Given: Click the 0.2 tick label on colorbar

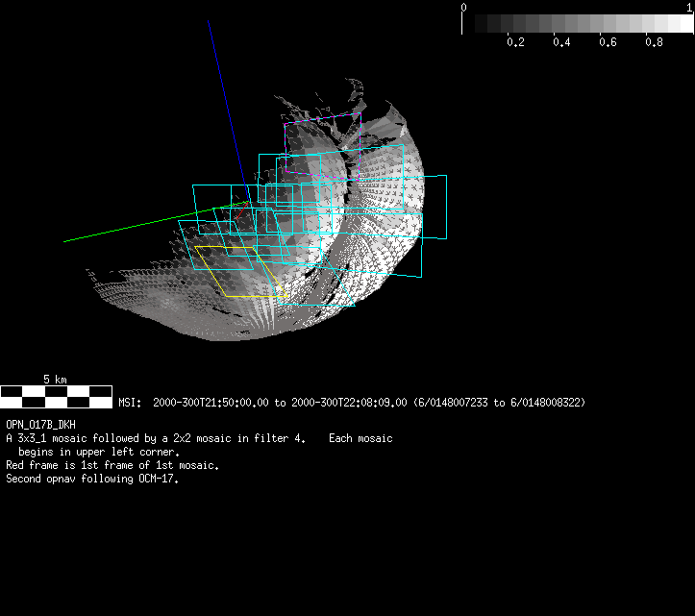Looking at the screenshot, I should click(x=515, y=43).
